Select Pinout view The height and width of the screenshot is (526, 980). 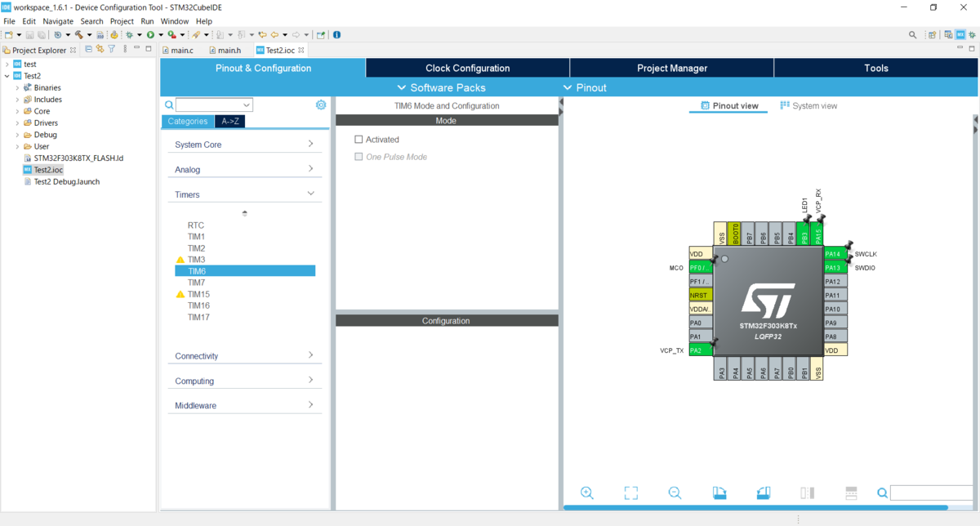click(x=729, y=105)
